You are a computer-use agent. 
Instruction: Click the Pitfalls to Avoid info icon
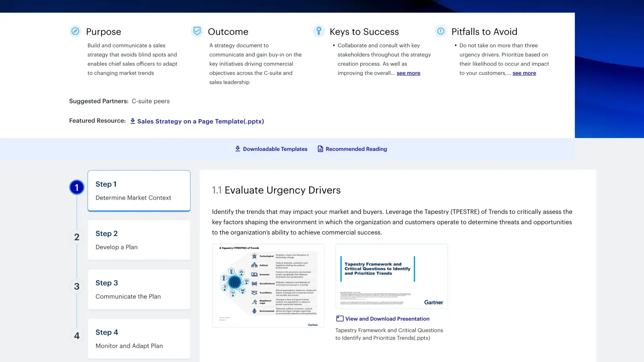coord(441,31)
